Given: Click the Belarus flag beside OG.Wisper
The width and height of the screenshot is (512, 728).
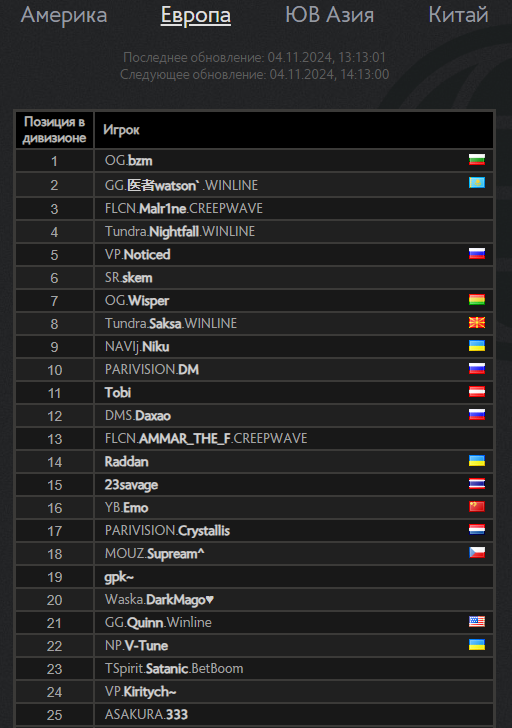Looking at the screenshot, I should 477,299.
